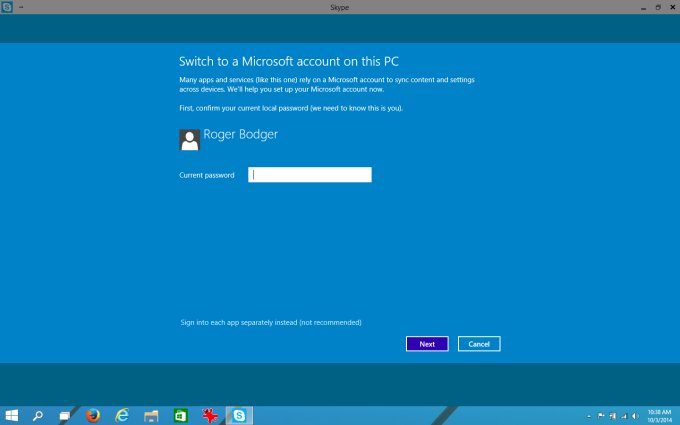Close the Skype window

673,7
